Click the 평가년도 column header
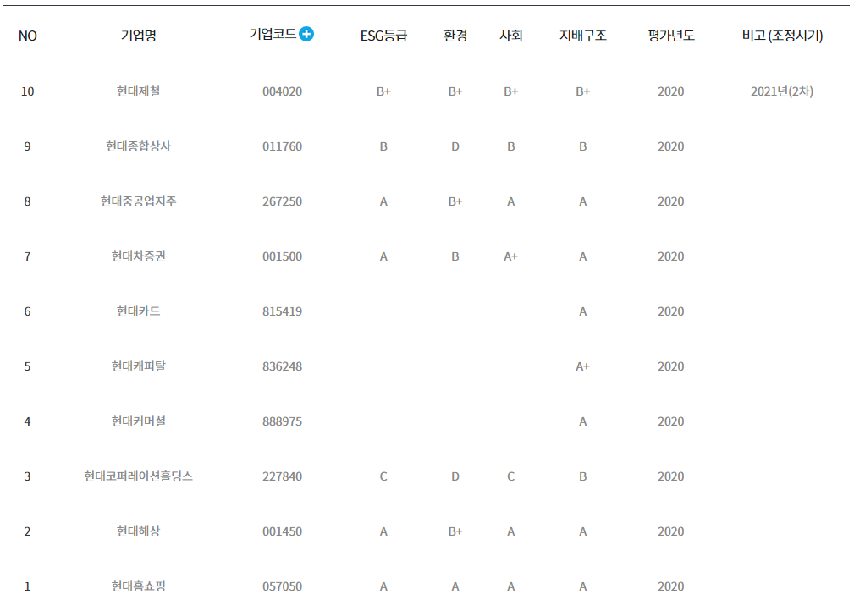Screen dimensions: 854x616 point(671,36)
